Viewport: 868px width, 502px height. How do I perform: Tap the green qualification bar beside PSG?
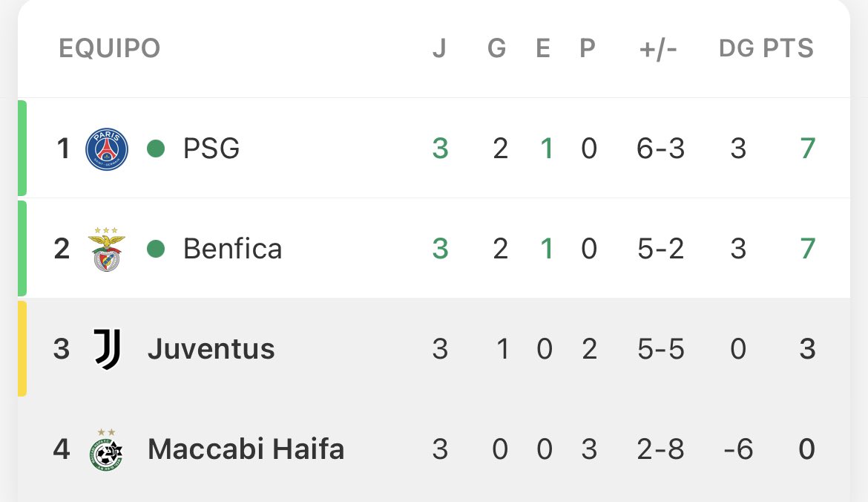[x=22, y=149]
